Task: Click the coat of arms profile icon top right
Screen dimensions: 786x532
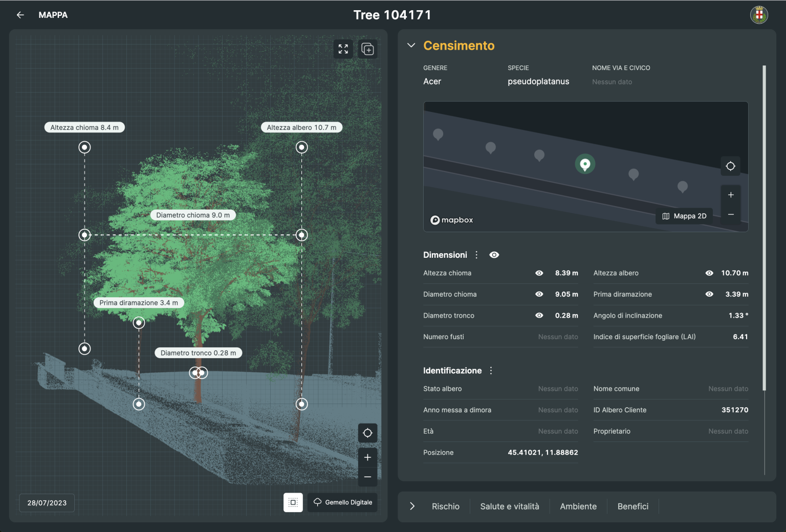Action: coord(759,14)
